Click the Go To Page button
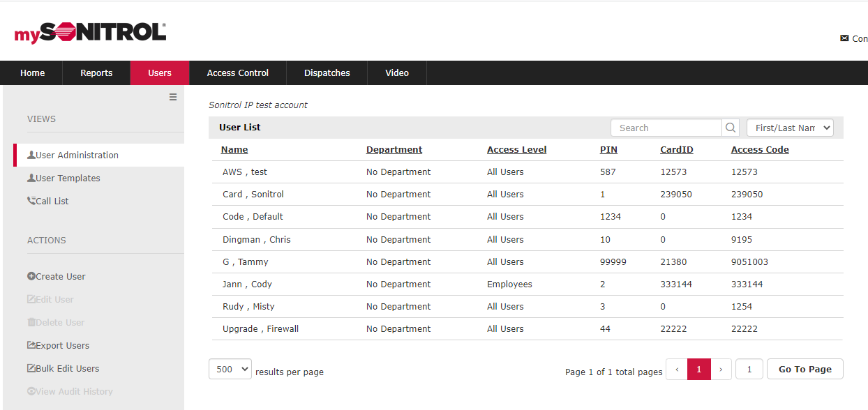 pyautogui.click(x=805, y=370)
